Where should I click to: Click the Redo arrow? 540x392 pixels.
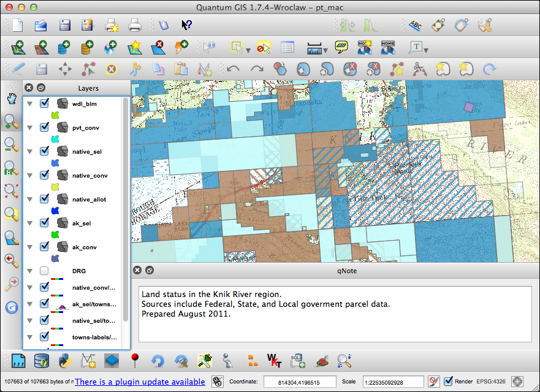click(x=257, y=69)
